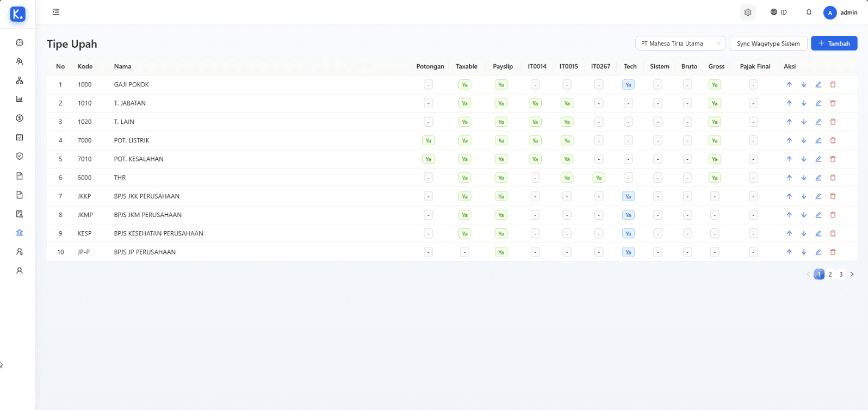Open the dashboard gauge icon in sidebar
The image size is (868, 410).
click(x=20, y=42)
